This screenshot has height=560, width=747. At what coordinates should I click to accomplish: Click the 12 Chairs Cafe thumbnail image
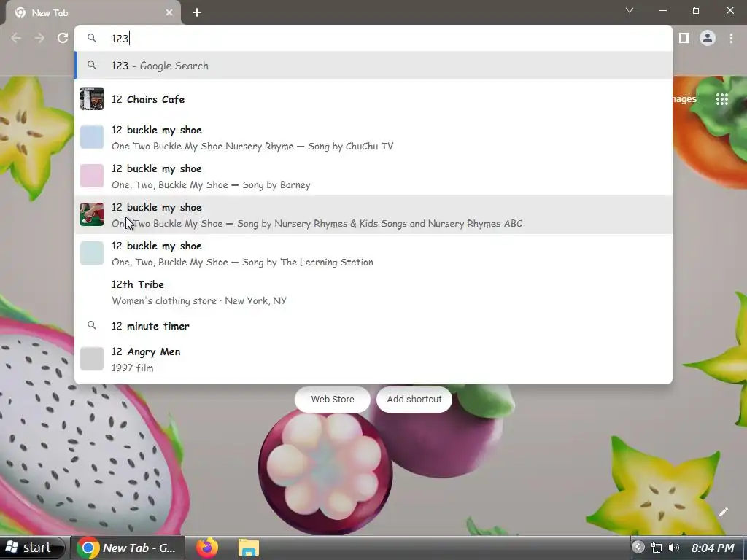[92, 98]
